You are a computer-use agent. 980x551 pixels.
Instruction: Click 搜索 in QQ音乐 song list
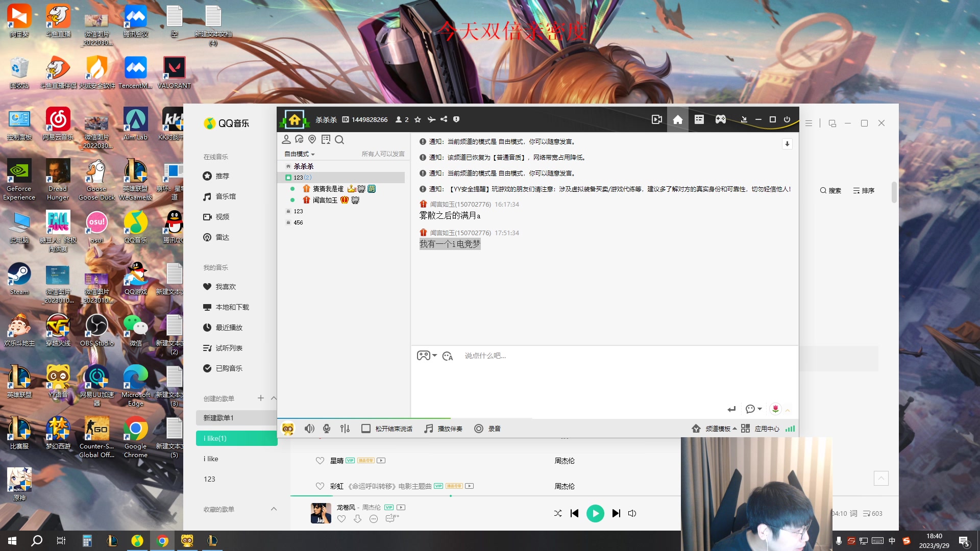830,190
